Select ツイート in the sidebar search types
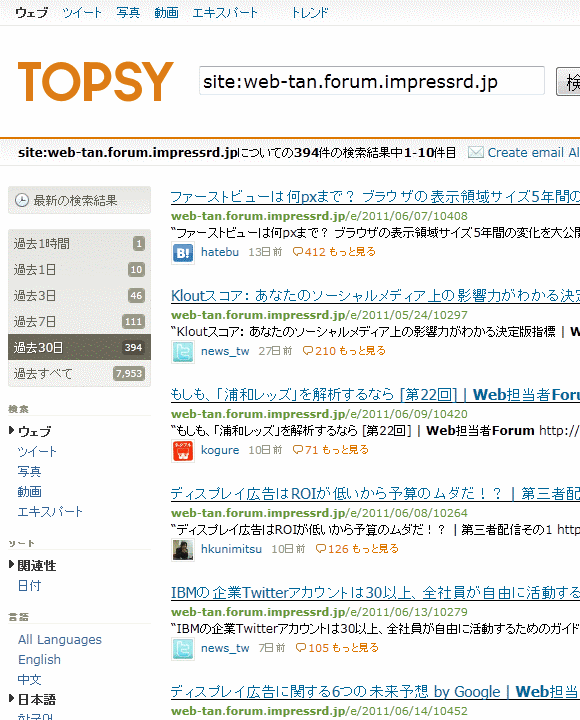This screenshot has height=720, width=580. click(x=37, y=452)
